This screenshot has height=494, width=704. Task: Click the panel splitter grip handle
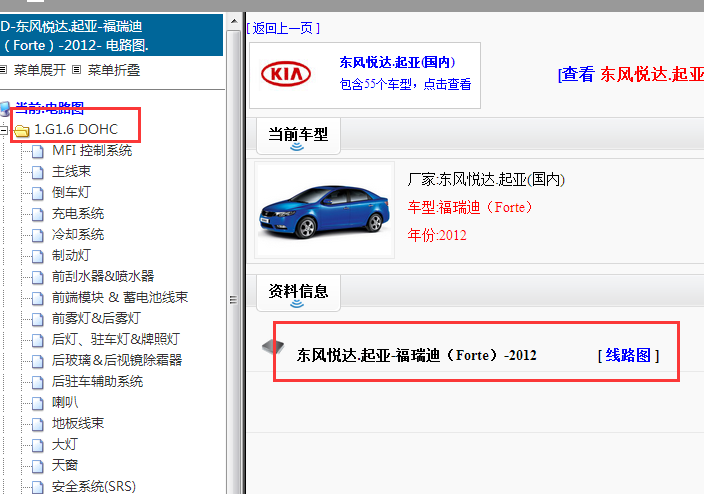coord(233,300)
